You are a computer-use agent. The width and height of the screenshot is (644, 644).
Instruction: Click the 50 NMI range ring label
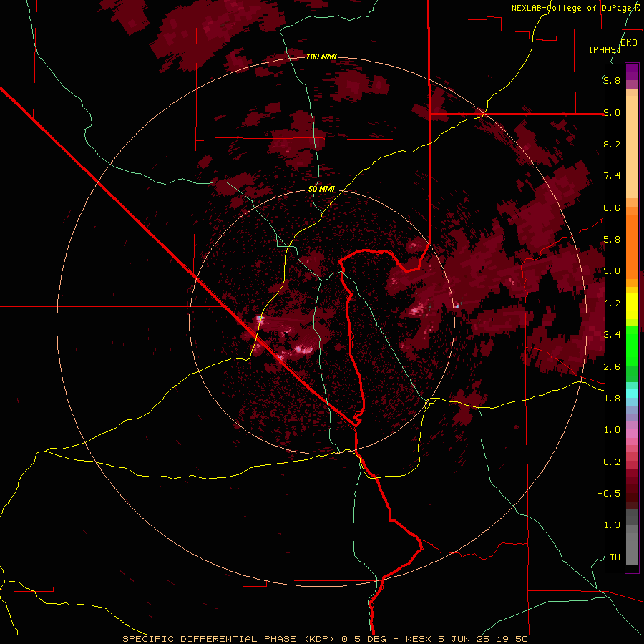click(321, 190)
